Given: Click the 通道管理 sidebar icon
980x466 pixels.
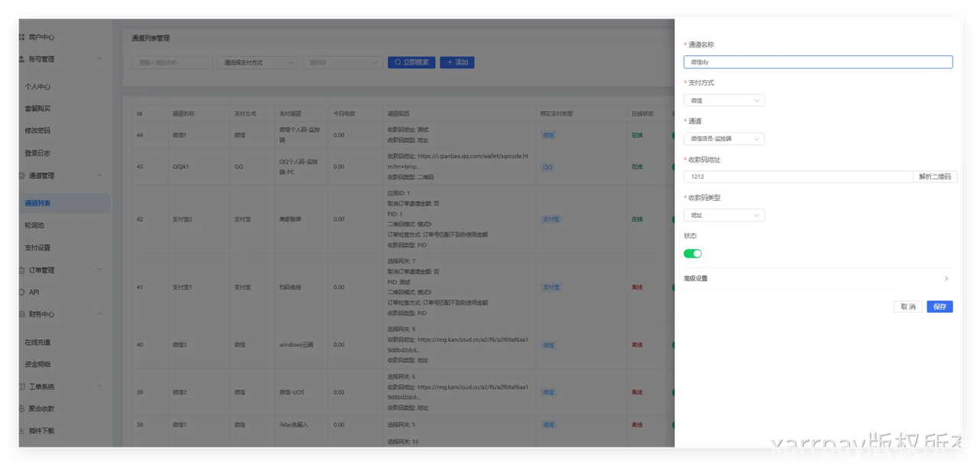Looking at the screenshot, I should [21, 176].
